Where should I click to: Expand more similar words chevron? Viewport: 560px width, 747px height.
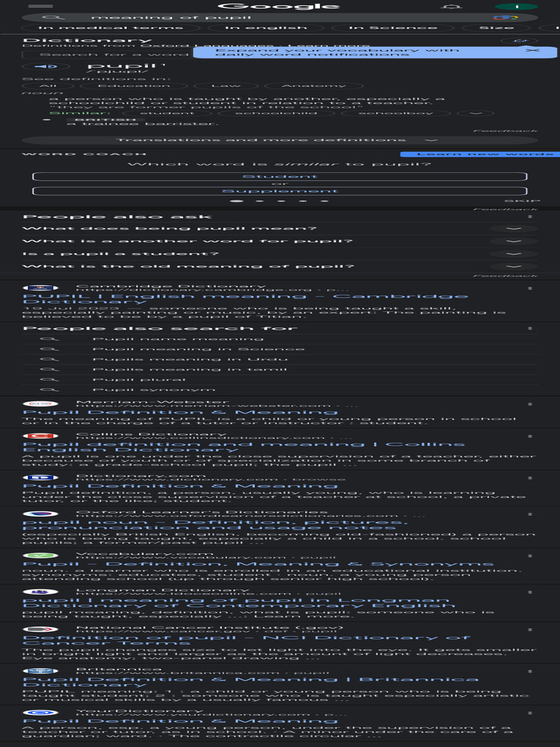tap(475, 113)
